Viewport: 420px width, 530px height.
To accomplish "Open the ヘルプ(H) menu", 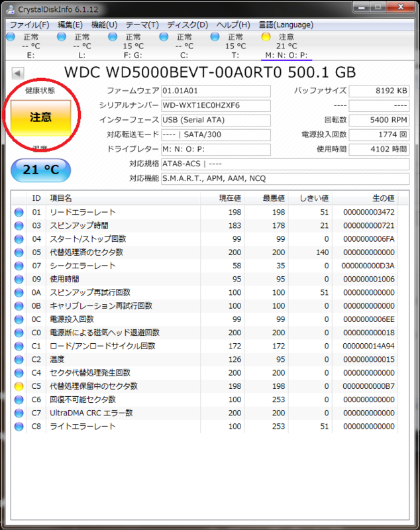I will click(x=233, y=25).
